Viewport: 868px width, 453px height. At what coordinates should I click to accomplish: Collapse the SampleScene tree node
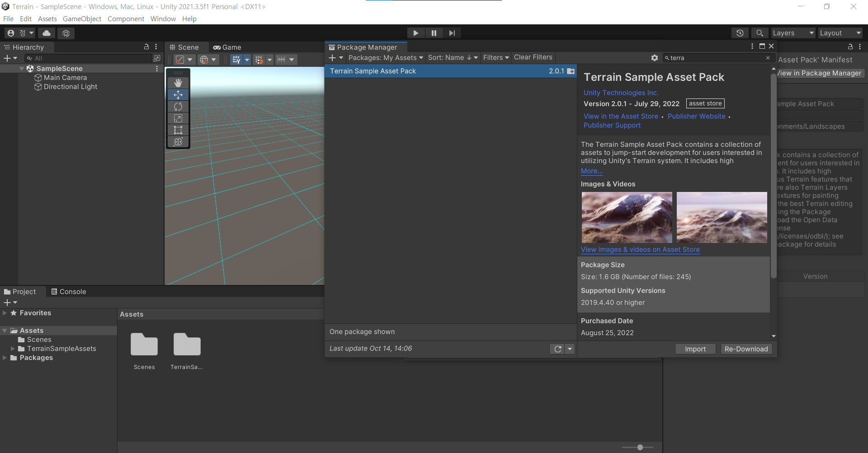[x=22, y=69]
